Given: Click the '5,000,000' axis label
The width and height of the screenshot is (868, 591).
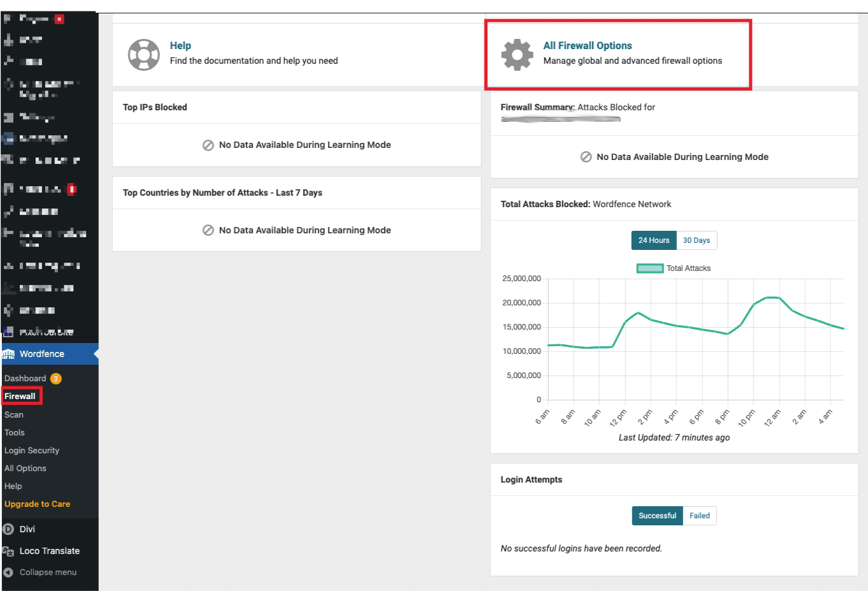Looking at the screenshot, I should tap(524, 376).
